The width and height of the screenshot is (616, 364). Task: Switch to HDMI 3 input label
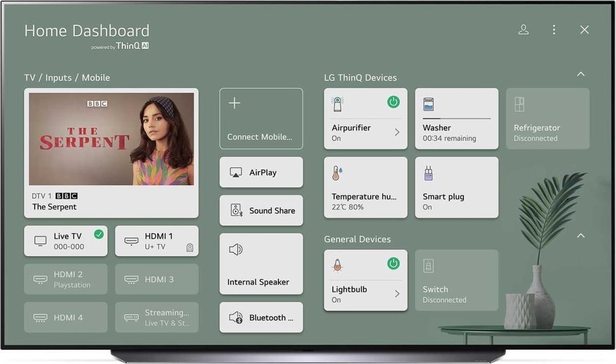[159, 279]
